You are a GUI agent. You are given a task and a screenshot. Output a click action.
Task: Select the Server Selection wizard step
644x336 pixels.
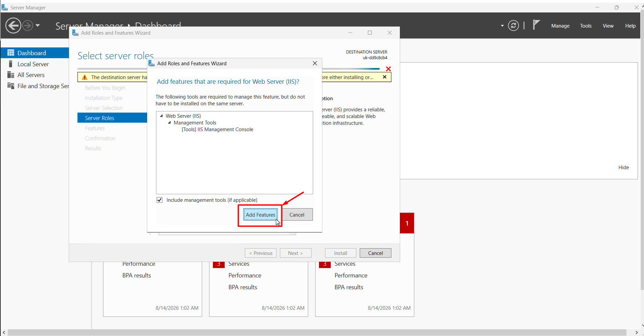click(104, 108)
